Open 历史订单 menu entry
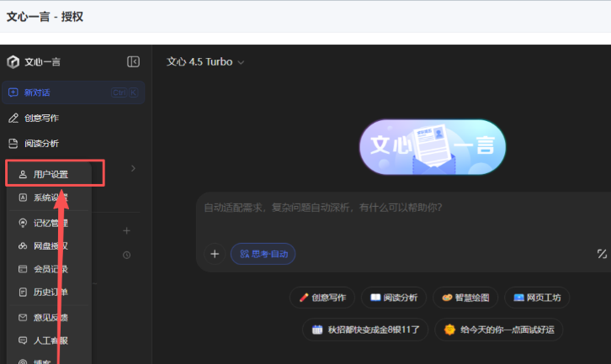611x364 pixels. [50, 292]
